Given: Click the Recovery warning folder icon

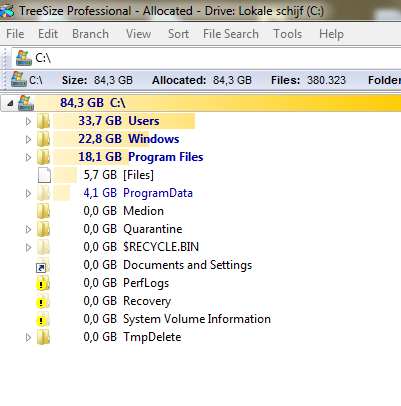Looking at the screenshot, I should (x=43, y=301).
